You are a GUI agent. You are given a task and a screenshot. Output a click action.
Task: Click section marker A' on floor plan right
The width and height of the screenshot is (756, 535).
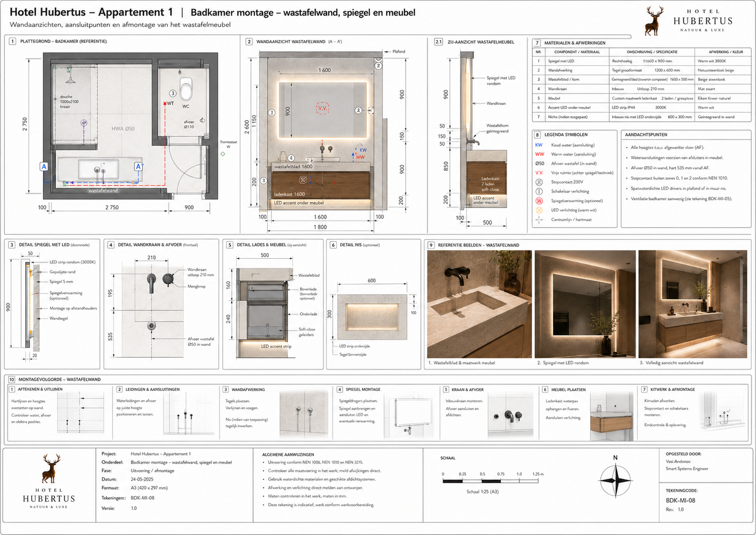(138, 166)
